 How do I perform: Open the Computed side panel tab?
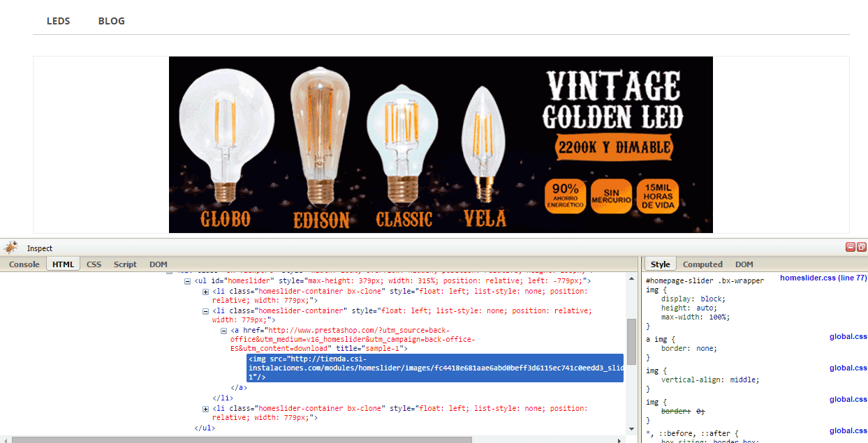point(702,264)
